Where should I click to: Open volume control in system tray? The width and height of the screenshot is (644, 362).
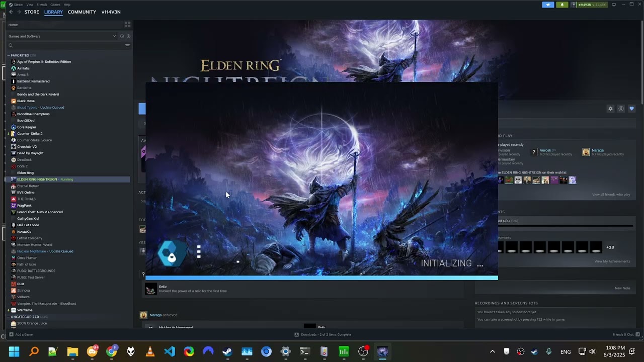pyautogui.click(x=592, y=351)
